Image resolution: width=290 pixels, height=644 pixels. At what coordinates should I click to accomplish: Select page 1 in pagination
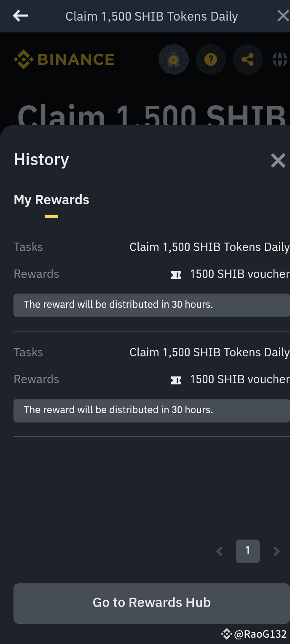247,551
